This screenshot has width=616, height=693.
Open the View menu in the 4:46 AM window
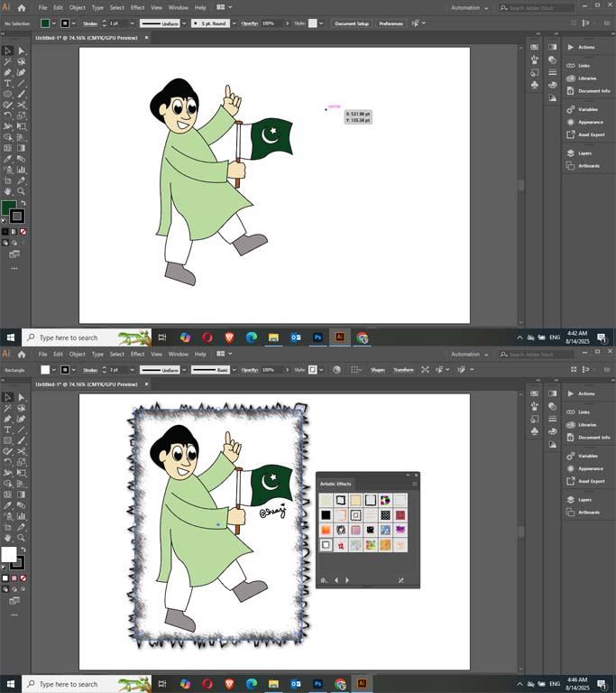156,354
